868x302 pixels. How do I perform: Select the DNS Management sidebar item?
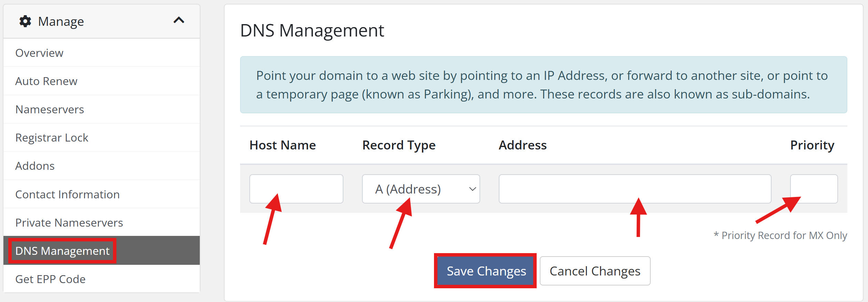(62, 251)
